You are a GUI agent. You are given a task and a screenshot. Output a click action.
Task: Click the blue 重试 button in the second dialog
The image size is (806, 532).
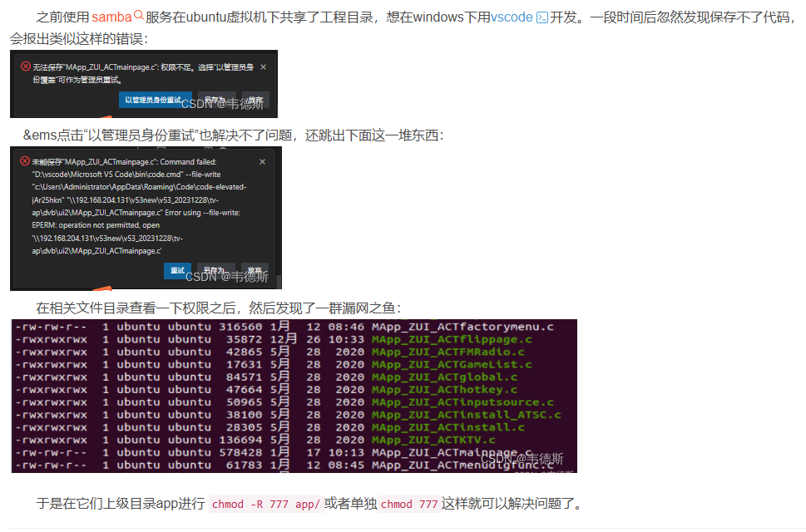coord(177,271)
